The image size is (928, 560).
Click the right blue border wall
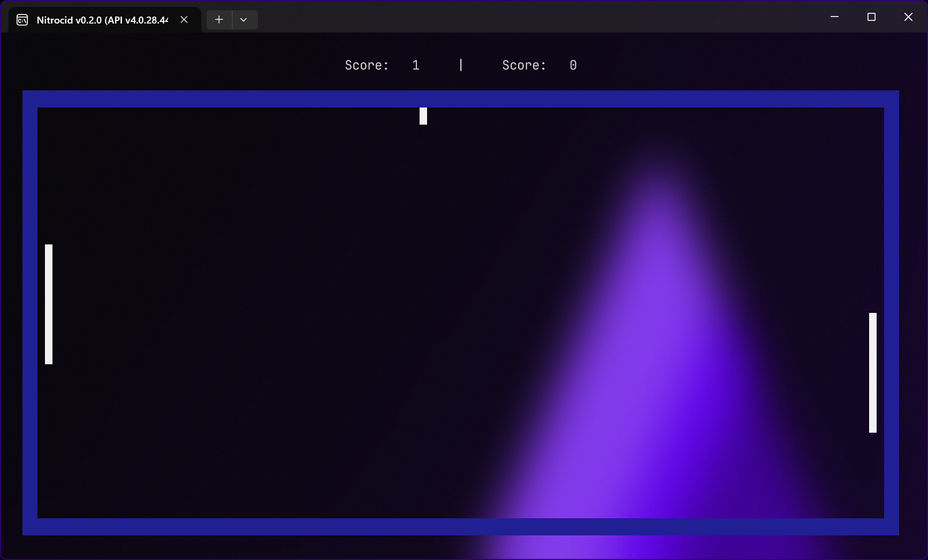[892, 313]
